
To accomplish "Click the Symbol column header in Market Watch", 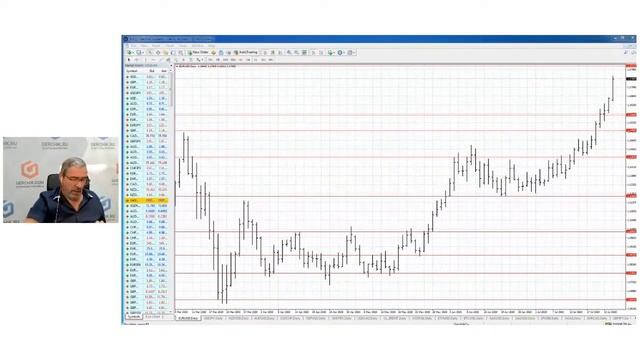I will point(131,71).
